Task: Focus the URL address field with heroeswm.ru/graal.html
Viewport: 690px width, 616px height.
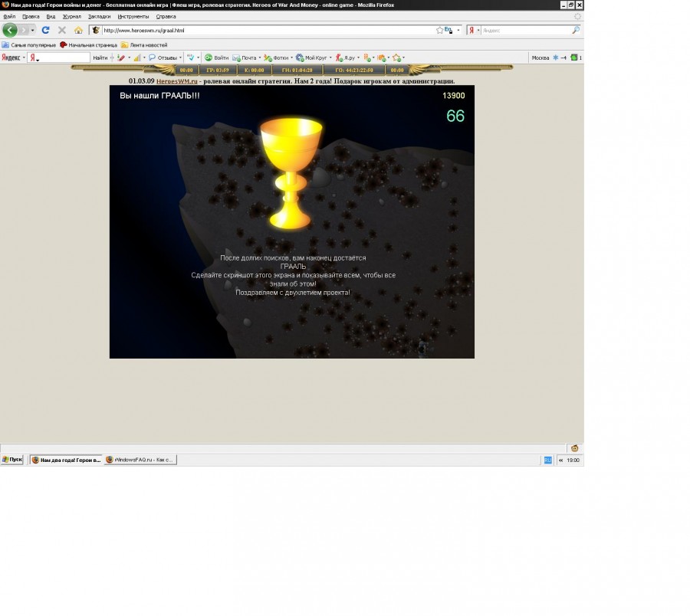Action: coord(268,31)
